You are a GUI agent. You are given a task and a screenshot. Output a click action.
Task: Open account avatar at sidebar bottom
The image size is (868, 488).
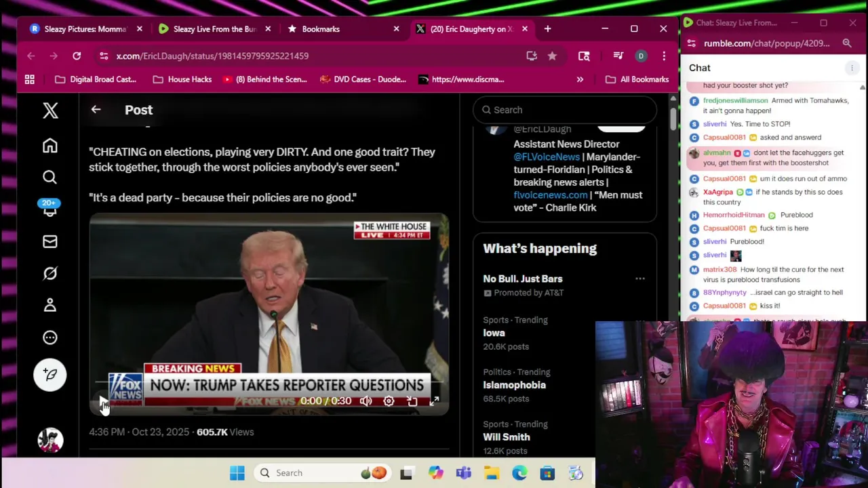50,441
